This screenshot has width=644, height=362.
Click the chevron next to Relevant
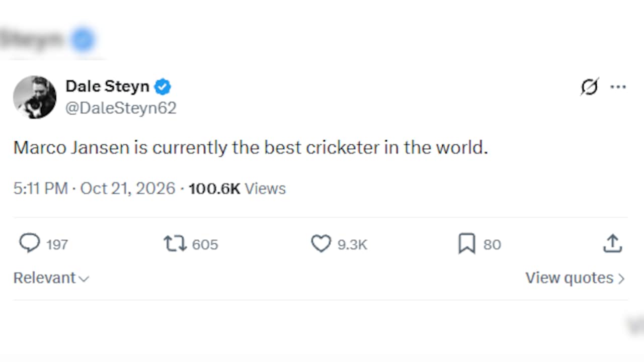click(84, 279)
